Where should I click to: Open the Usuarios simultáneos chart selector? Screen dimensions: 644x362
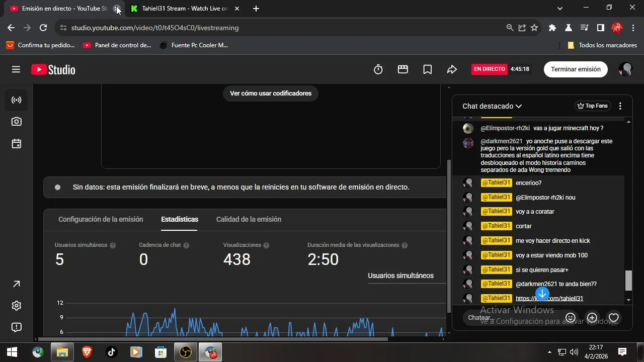coord(407,276)
